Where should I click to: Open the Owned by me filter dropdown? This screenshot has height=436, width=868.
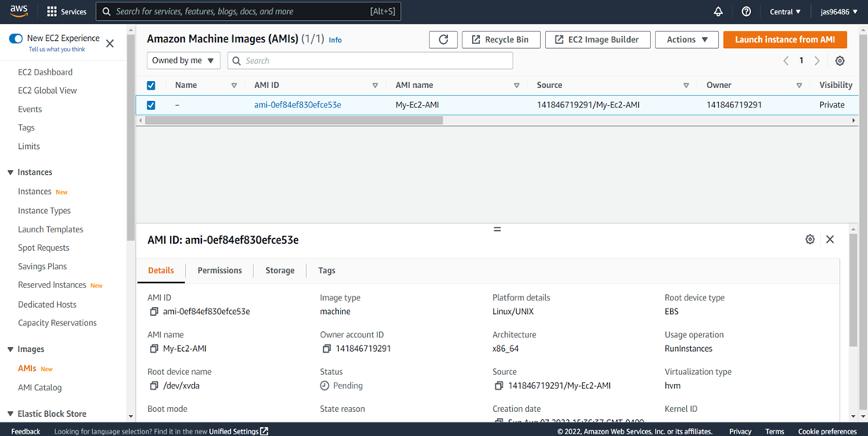pyautogui.click(x=184, y=61)
